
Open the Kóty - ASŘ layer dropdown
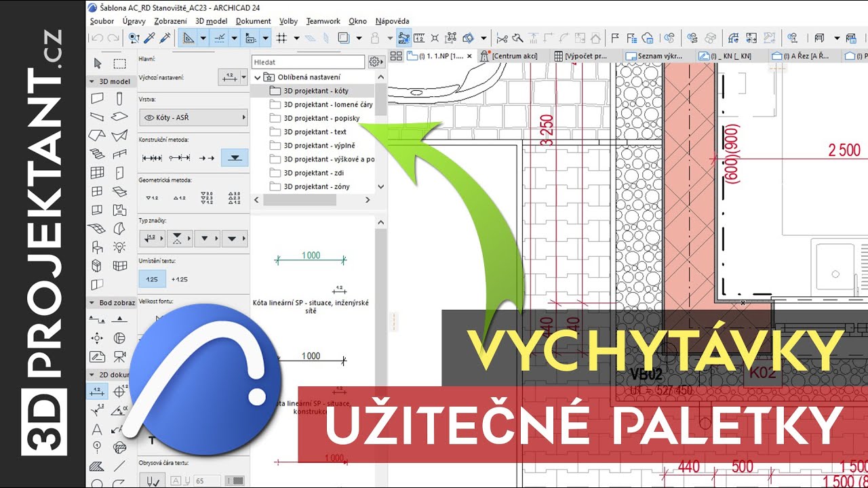tap(193, 118)
